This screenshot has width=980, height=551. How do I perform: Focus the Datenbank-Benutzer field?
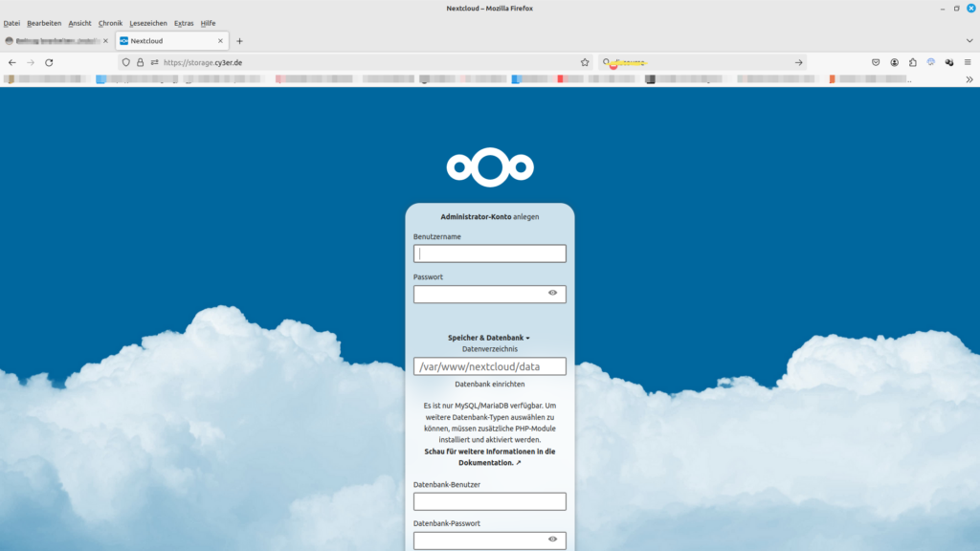(489, 501)
